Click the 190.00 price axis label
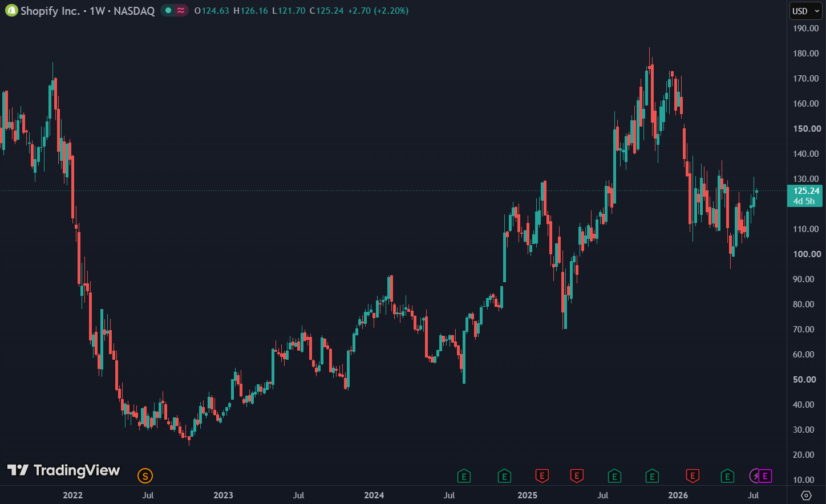Viewport: 826px width, 504px height. (806, 28)
